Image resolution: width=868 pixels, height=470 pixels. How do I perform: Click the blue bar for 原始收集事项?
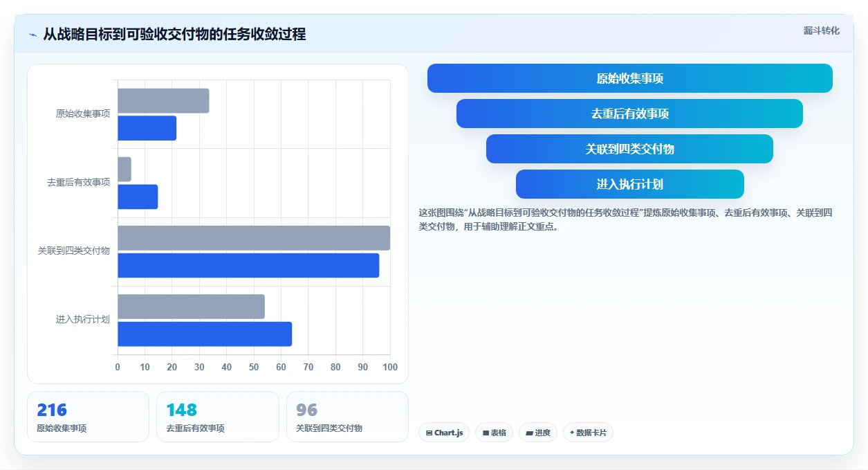(x=147, y=128)
